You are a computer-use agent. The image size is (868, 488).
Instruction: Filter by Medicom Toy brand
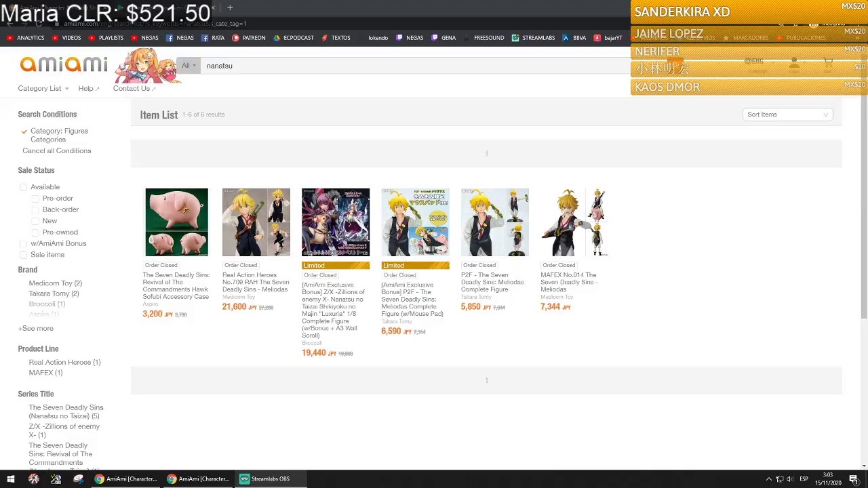pos(55,283)
